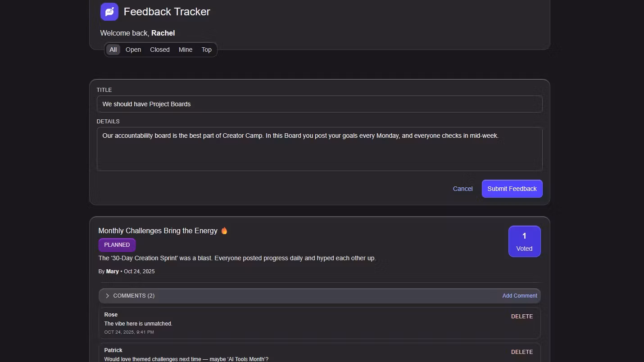Open the Monthly Challenges Bring the Energy post
Screen dimensions: 644x362
pyautogui.click(x=158, y=231)
